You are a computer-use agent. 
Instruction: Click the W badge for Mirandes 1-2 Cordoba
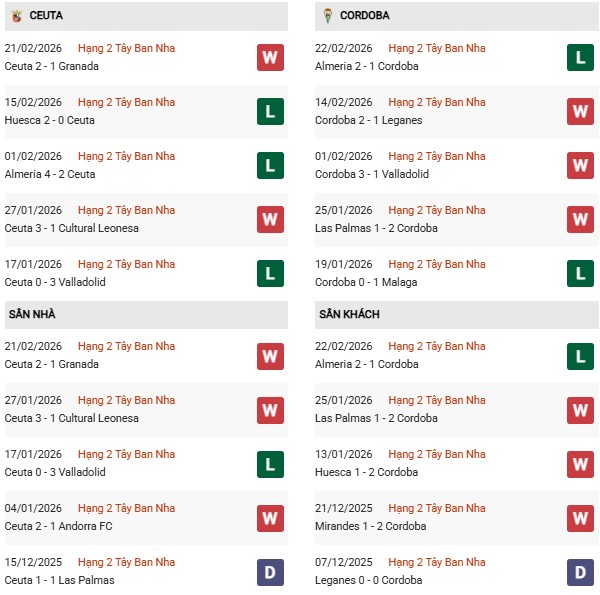click(580, 517)
